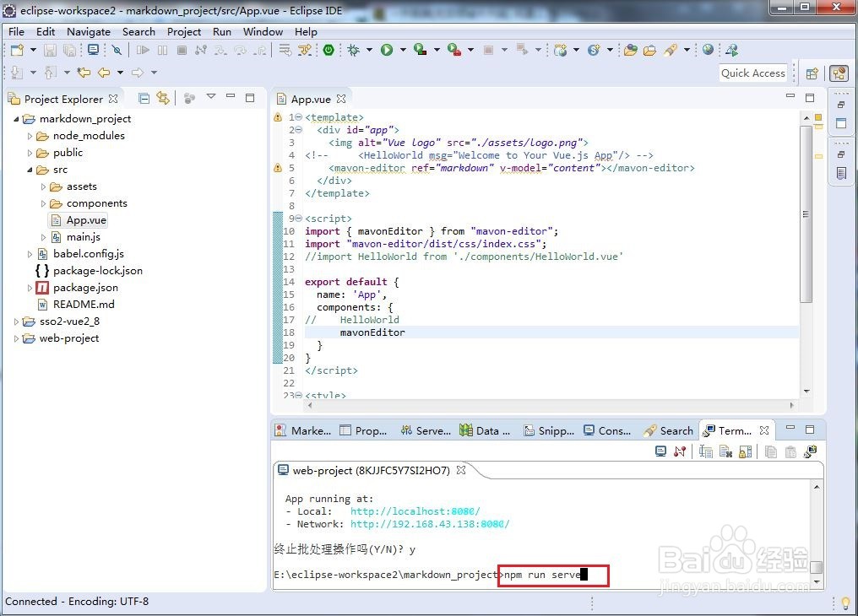Expand the assets folder

[x=43, y=187]
